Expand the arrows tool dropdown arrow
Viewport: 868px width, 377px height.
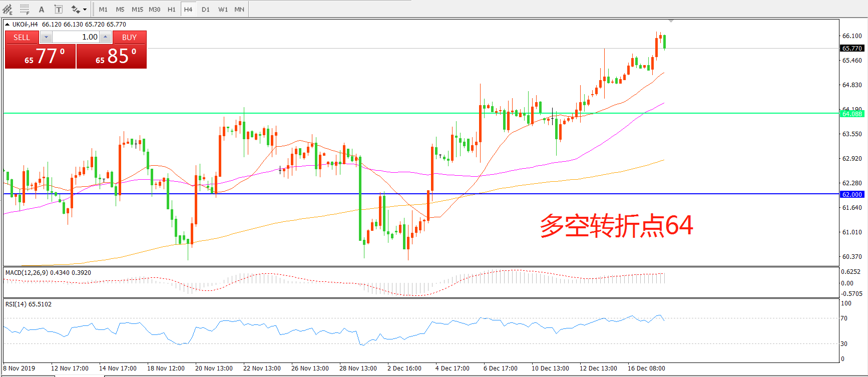(x=85, y=10)
